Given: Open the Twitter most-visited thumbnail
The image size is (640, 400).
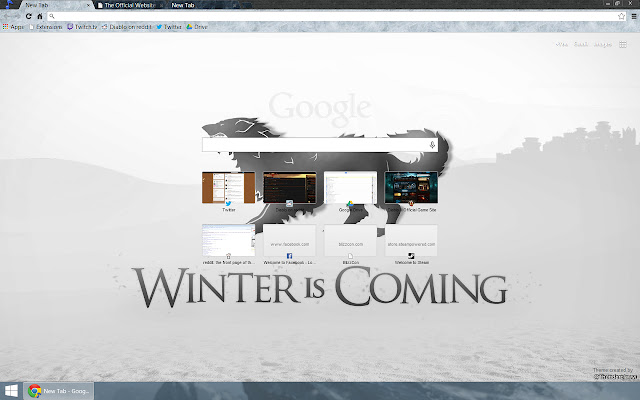Looking at the screenshot, I should [229, 188].
